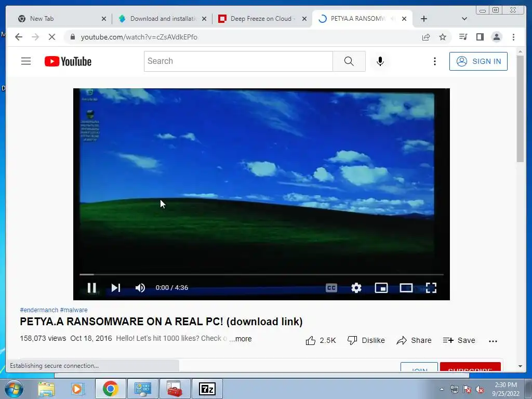Toggle Chrome side panel

480,37
